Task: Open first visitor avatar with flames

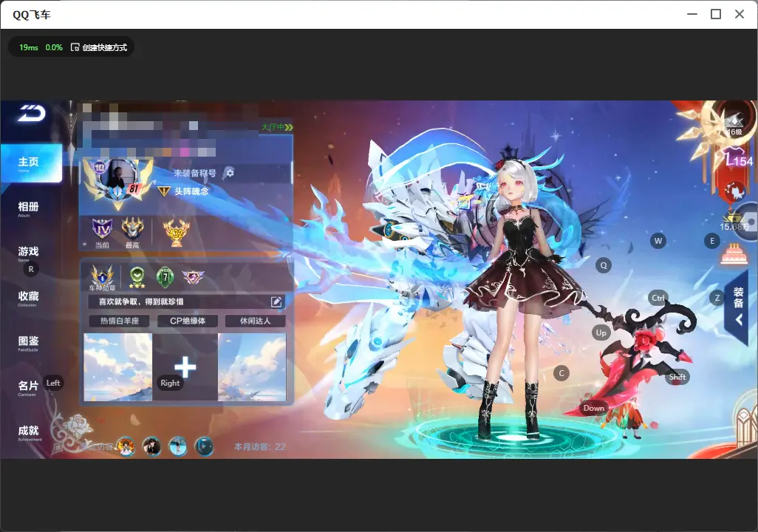Action: point(126,446)
